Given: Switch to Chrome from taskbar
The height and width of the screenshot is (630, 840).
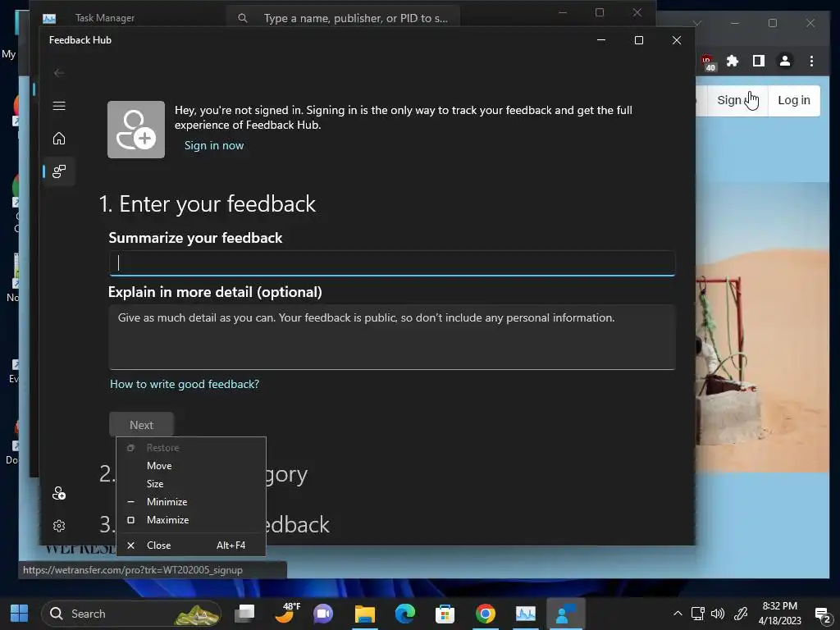Looking at the screenshot, I should tap(486, 614).
